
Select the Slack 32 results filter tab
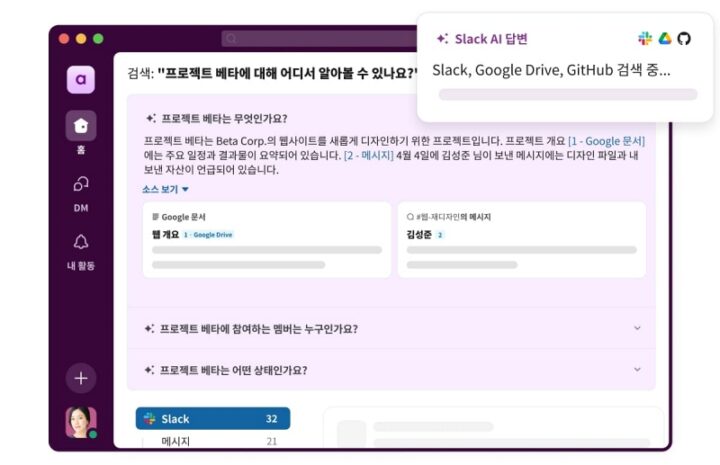point(213,418)
